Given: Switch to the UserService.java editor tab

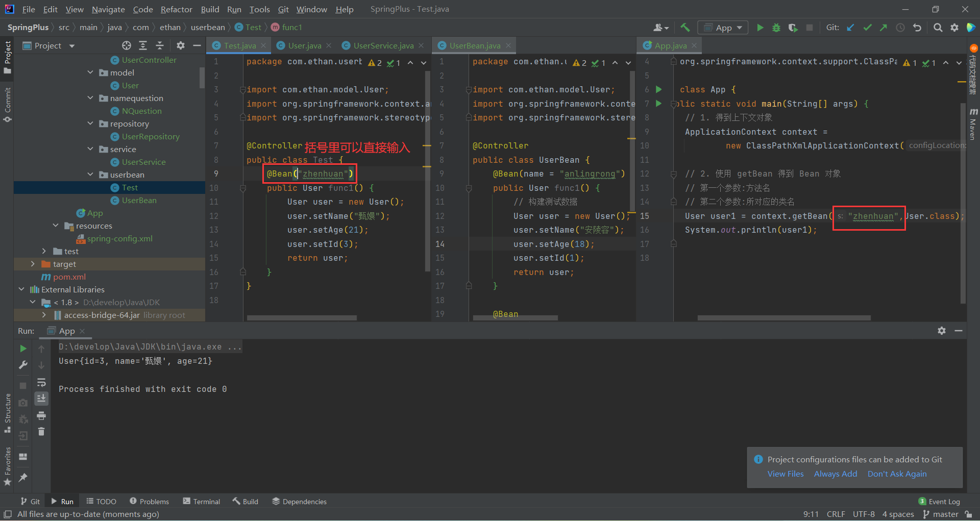Looking at the screenshot, I should click(x=384, y=45).
